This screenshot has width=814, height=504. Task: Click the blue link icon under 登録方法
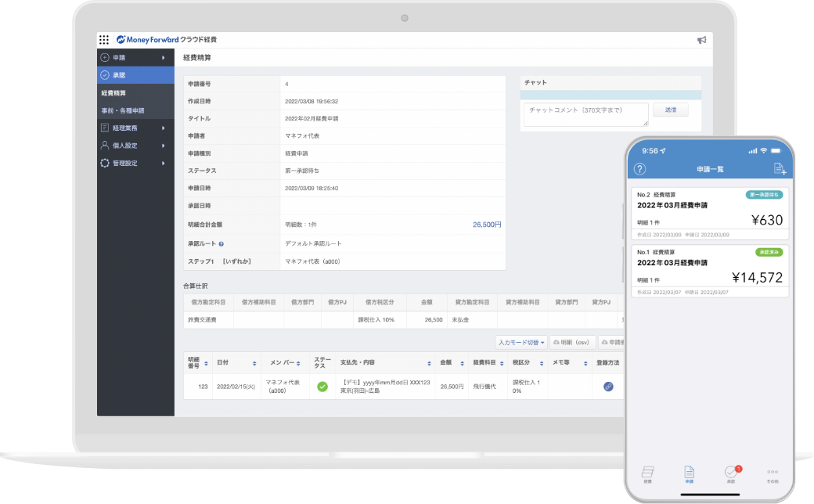click(x=608, y=387)
